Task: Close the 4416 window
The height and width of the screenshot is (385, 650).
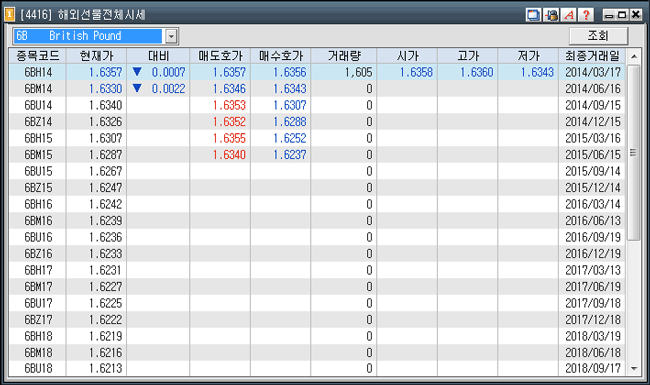Action: pos(635,15)
